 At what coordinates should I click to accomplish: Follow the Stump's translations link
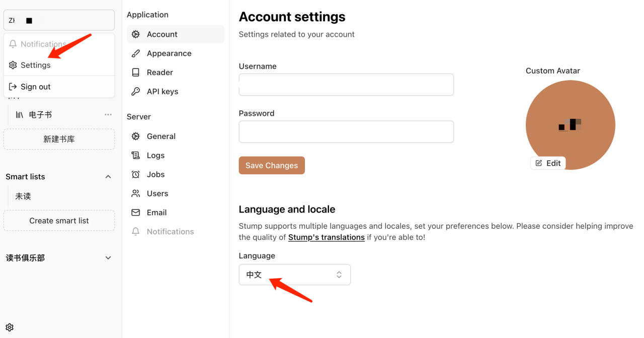(x=327, y=237)
